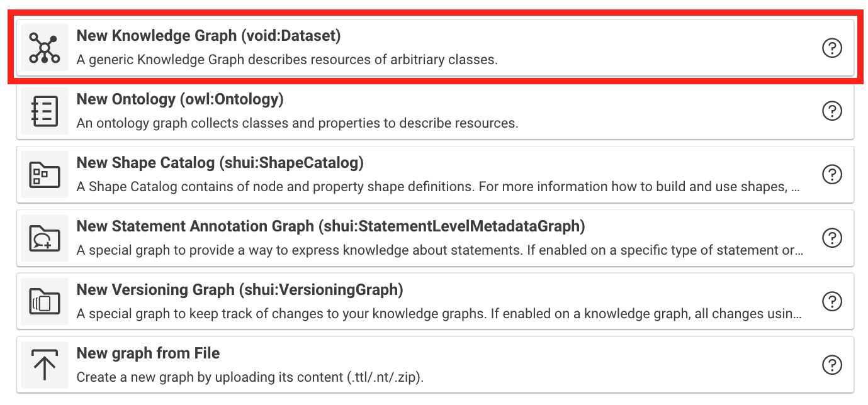The height and width of the screenshot is (405, 868).
Task: Select New Knowledge Graph (void:Dataset) title
Action: coord(208,36)
